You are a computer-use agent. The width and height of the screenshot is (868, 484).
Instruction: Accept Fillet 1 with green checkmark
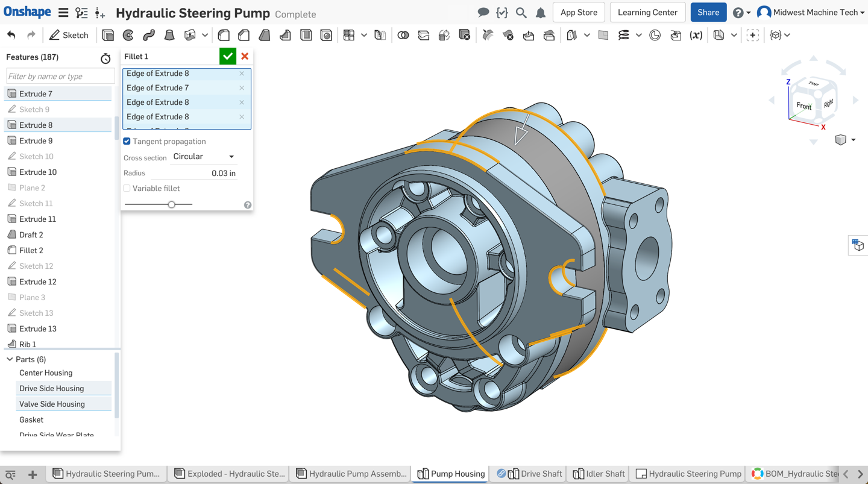tap(227, 56)
